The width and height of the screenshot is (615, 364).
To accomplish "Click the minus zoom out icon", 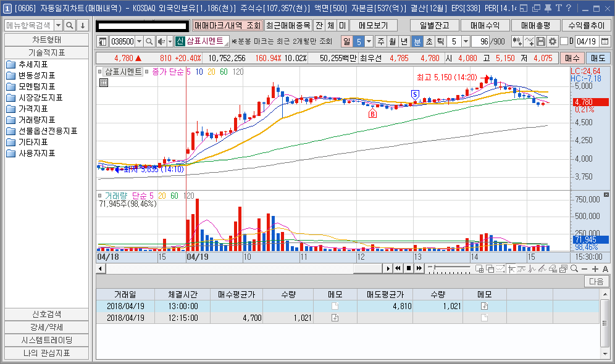I will pos(584,269).
